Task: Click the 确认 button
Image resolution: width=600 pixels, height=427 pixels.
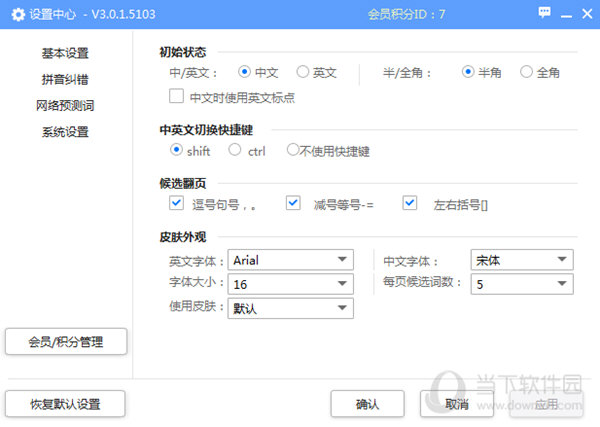Action: [x=367, y=404]
